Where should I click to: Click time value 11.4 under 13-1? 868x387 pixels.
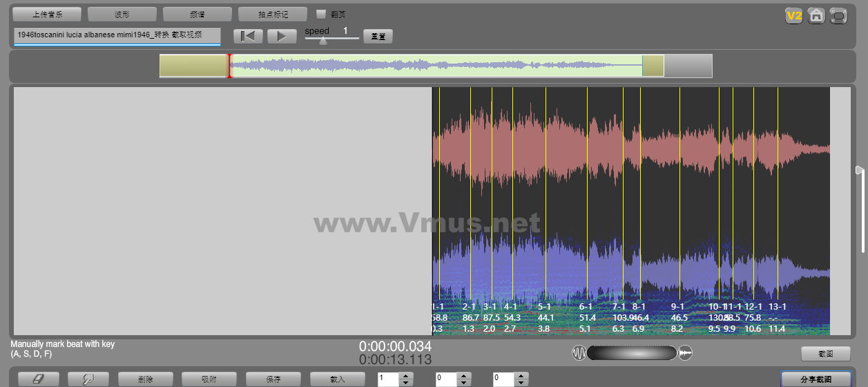tap(777, 329)
